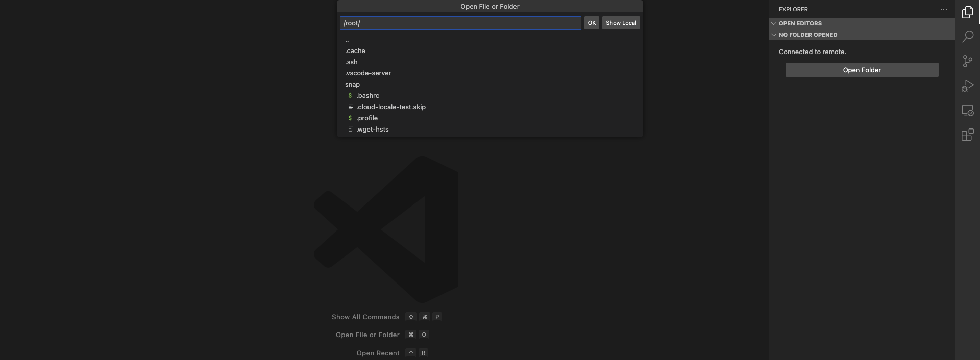Select the .wget-hsts file
This screenshot has width=980, height=360.
[373, 130]
